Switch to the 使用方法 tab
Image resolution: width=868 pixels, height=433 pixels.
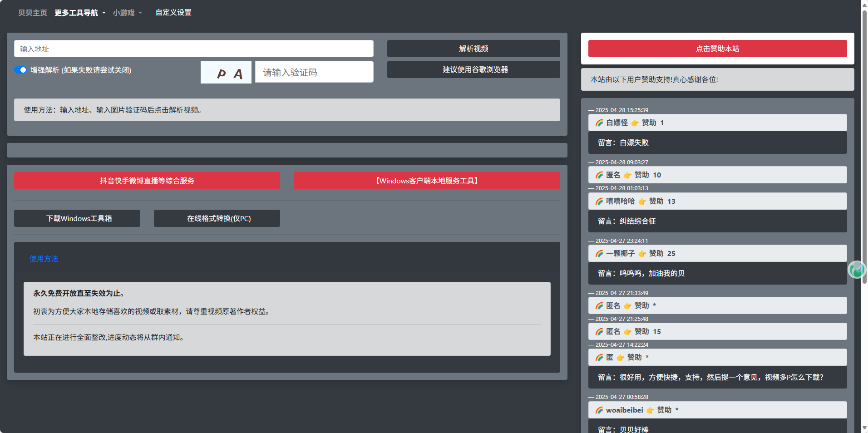pyautogui.click(x=44, y=259)
